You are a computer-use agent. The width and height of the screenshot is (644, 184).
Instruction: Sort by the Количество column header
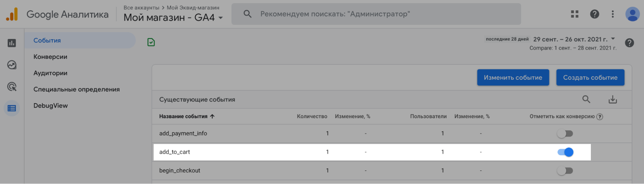pos(312,116)
